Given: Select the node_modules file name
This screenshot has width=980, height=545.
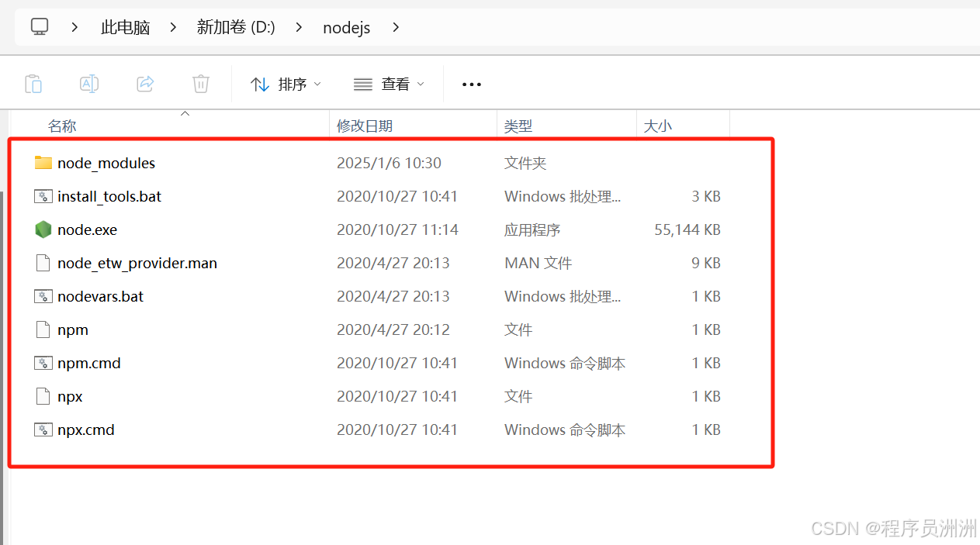Looking at the screenshot, I should pos(106,163).
